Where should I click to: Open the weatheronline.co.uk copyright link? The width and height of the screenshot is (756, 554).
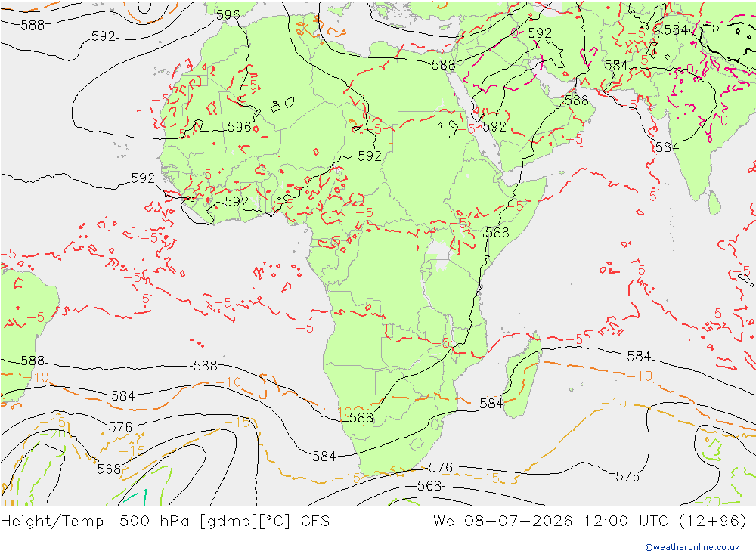(692, 547)
